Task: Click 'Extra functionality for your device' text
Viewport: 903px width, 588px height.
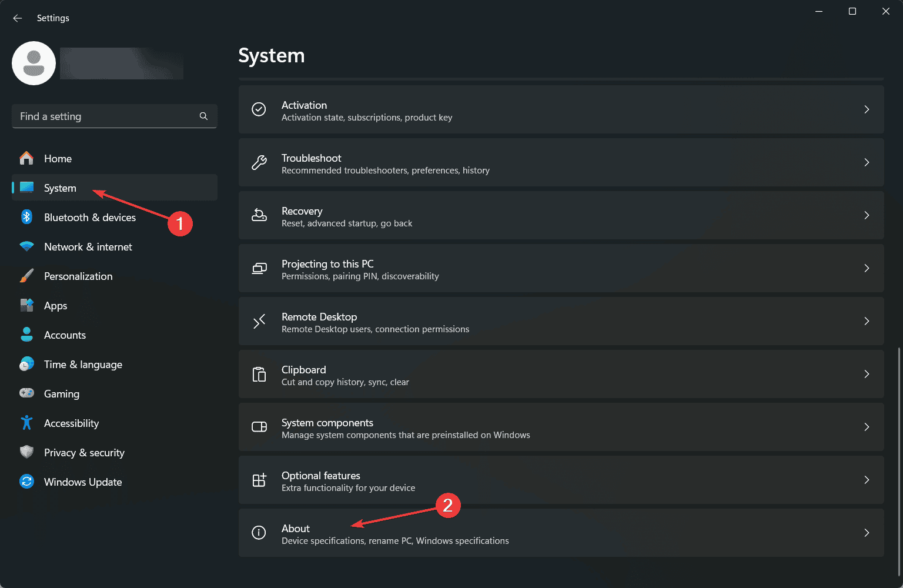Action: tap(348, 488)
